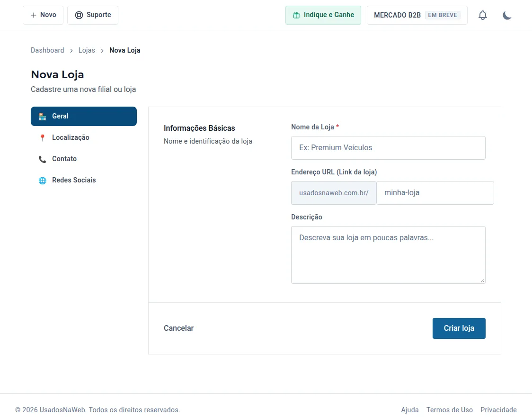Go to Dashboard breadcrumb link
532x417 pixels.
[x=47, y=50]
